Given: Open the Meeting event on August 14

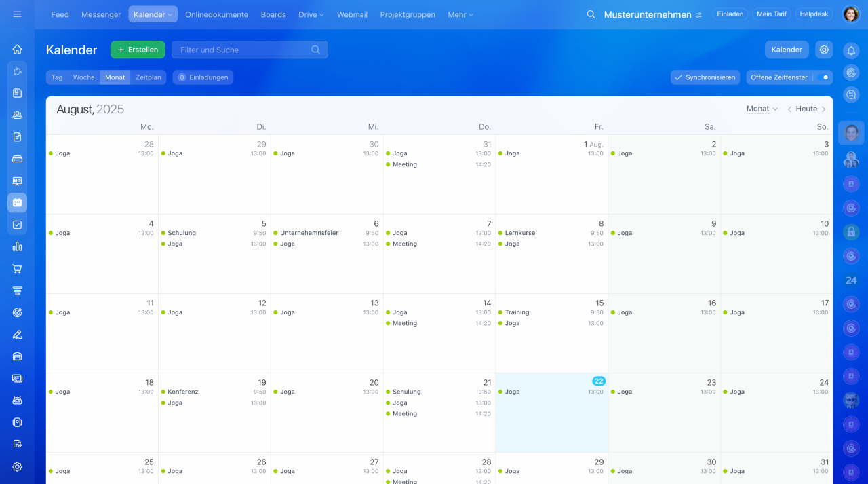Looking at the screenshot, I should tap(439, 323).
